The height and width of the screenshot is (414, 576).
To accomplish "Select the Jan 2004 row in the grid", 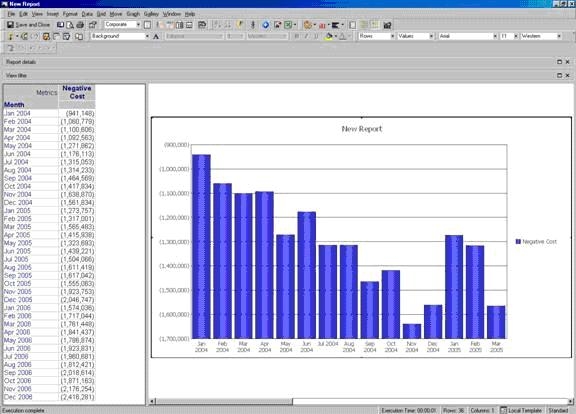I will pos(49,113).
